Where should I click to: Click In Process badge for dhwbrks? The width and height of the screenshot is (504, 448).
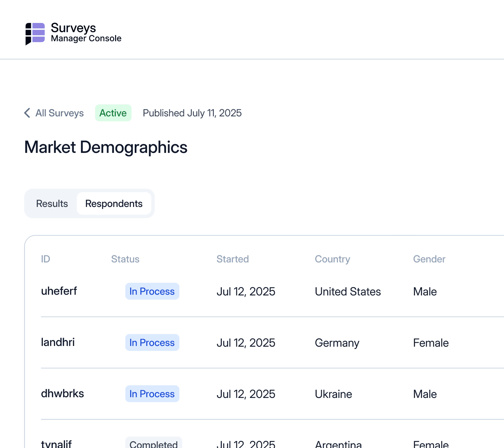click(x=152, y=394)
